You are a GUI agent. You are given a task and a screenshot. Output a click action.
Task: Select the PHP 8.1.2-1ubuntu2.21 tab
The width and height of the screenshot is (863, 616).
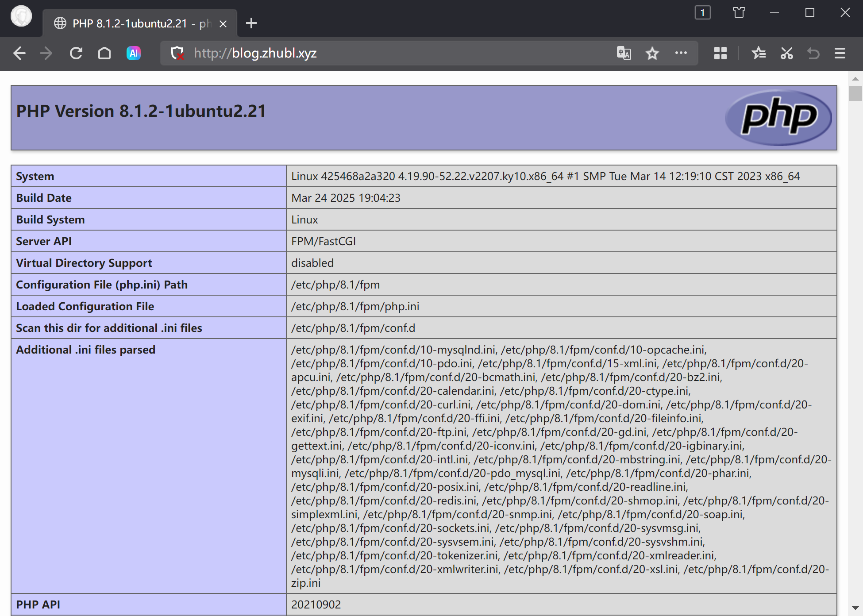pos(140,23)
